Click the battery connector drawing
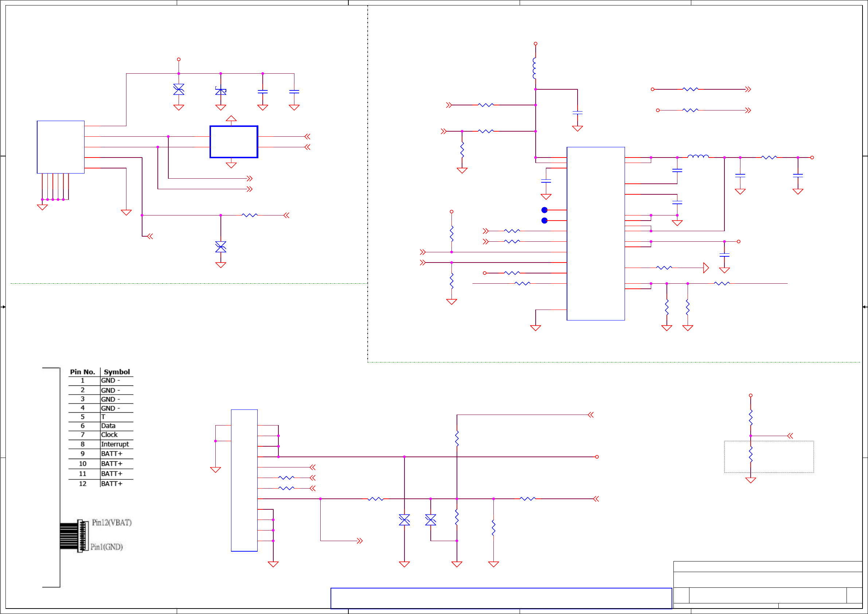Screen dimensions: 868x614 click(x=74, y=536)
